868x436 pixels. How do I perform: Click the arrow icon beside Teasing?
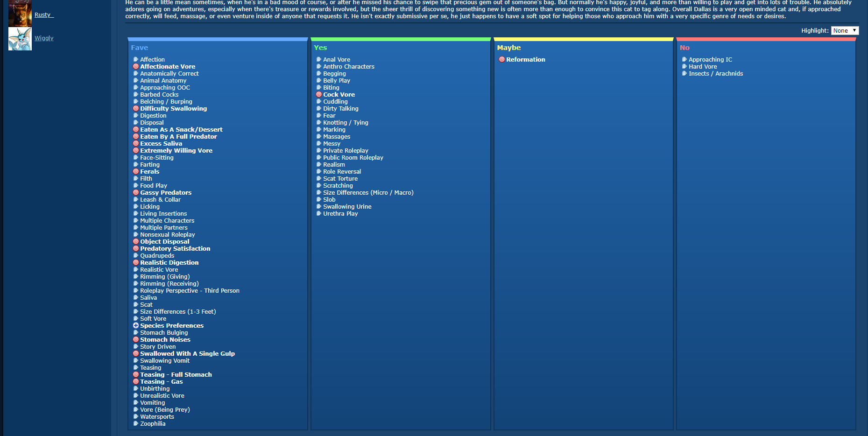pyautogui.click(x=136, y=367)
